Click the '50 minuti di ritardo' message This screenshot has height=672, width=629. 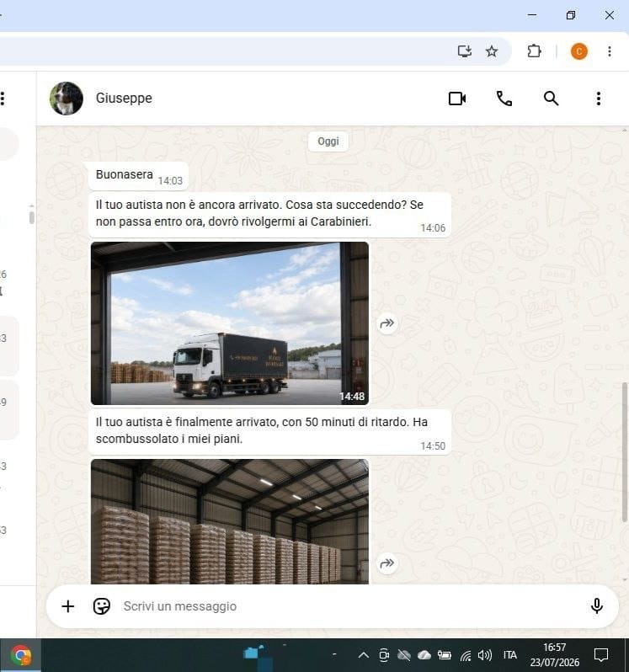(270, 432)
